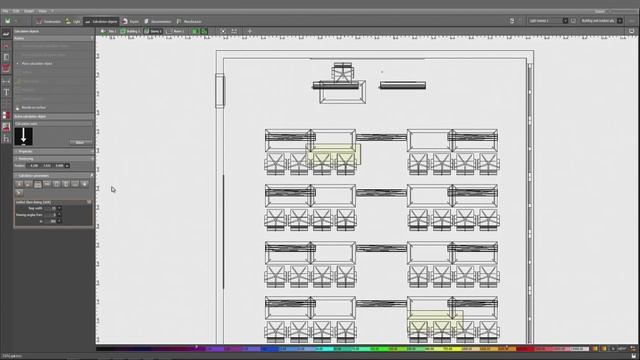
Task: Select the Building 1 level tab
Action: click(x=130, y=31)
